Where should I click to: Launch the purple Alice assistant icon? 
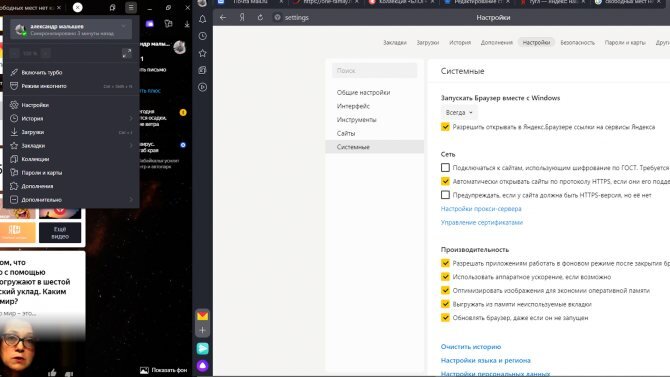click(203, 366)
